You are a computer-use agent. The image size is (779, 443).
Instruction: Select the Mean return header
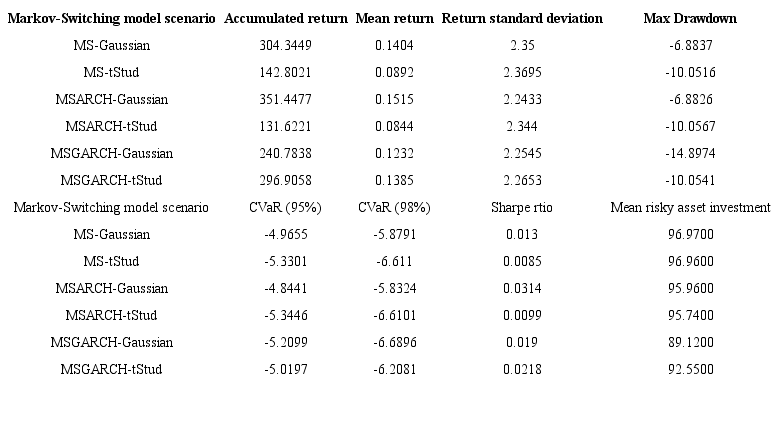tap(394, 19)
